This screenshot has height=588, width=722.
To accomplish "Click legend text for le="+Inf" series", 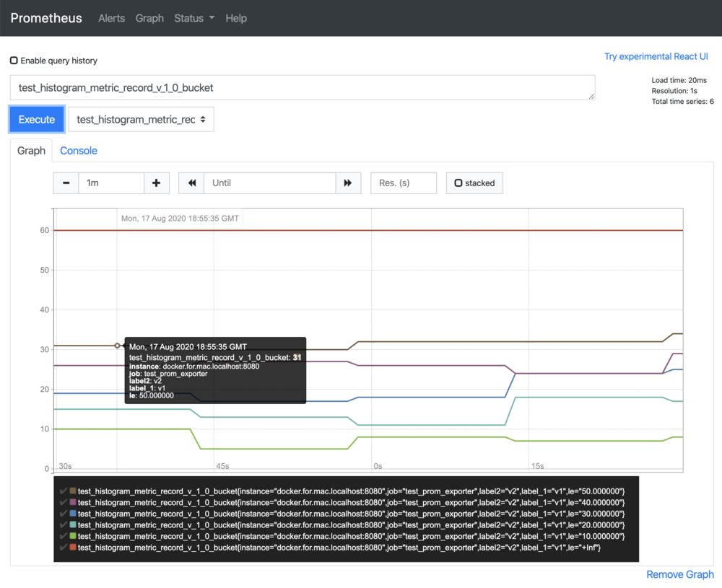I will (x=339, y=548).
